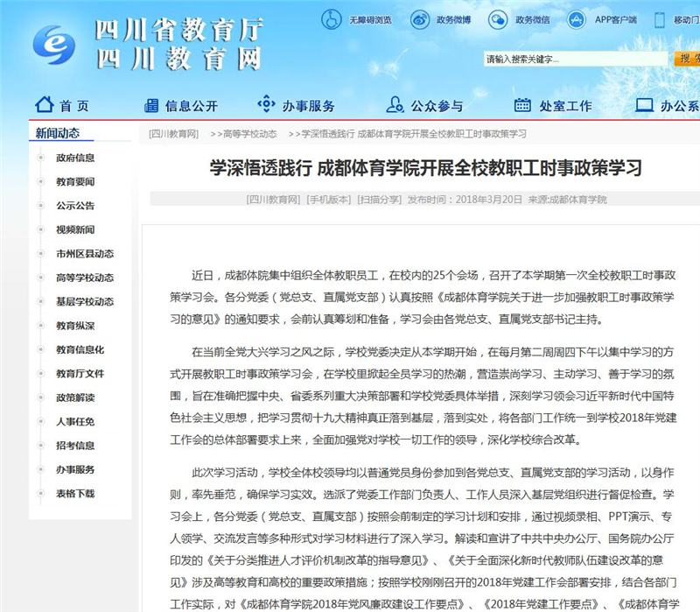Image resolution: width=700 pixels, height=612 pixels.
Task: Click the orange search button
Action: 687,59
